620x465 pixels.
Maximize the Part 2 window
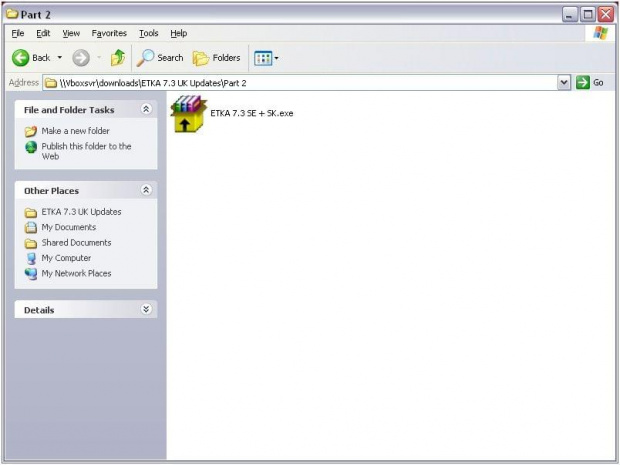click(x=588, y=15)
